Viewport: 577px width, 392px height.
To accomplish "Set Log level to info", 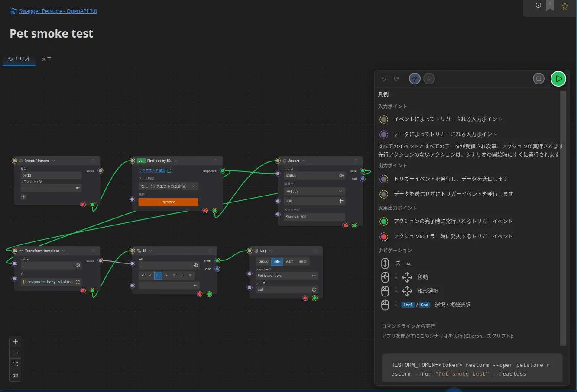I will (x=277, y=262).
